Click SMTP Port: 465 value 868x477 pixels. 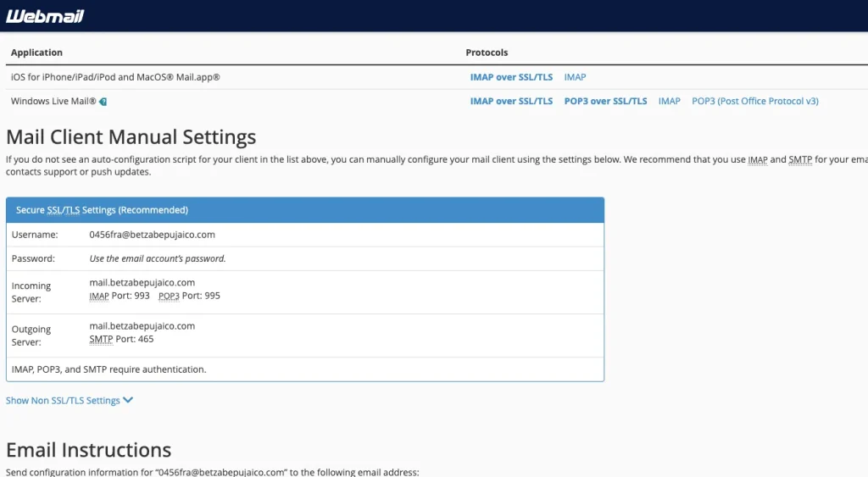[121, 339]
